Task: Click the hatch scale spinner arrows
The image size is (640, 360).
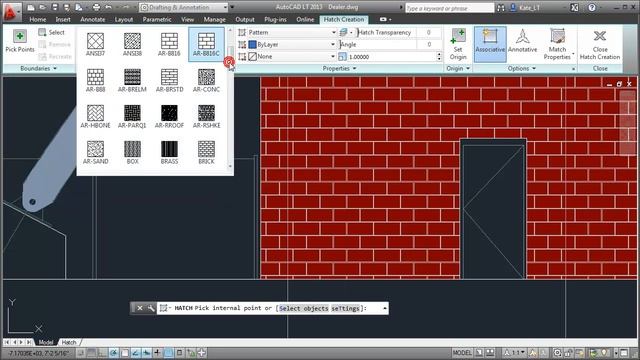Action: pyautogui.click(x=439, y=56)
